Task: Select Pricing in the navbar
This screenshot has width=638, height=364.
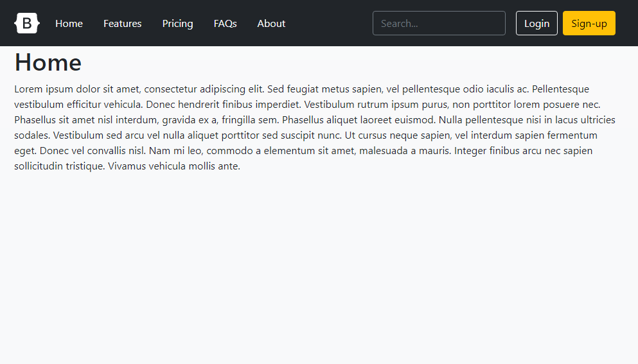Action: point(177,24)
